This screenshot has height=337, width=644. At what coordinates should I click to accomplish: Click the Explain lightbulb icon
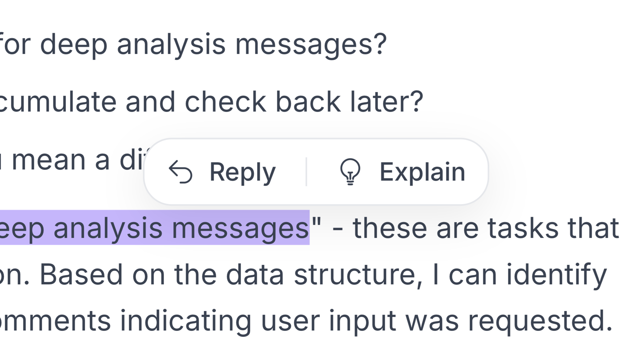pos(350,172)
